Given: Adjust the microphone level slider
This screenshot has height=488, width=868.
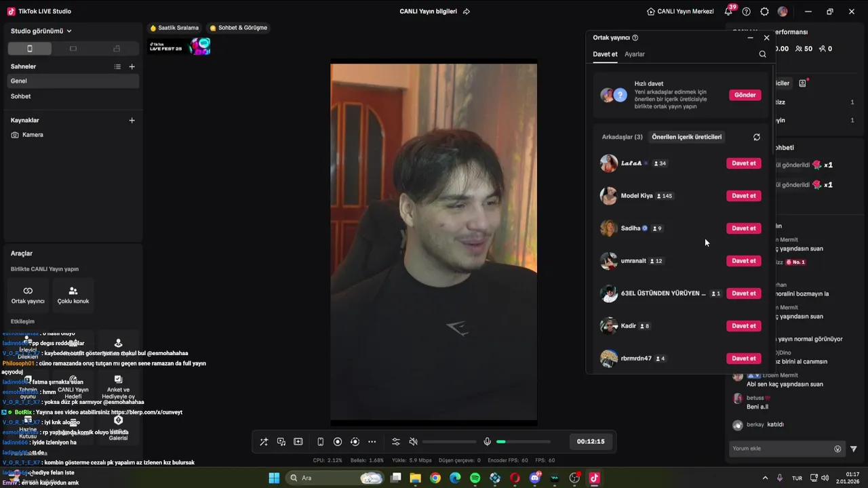Looking at the screenshot, I should 523,442.
